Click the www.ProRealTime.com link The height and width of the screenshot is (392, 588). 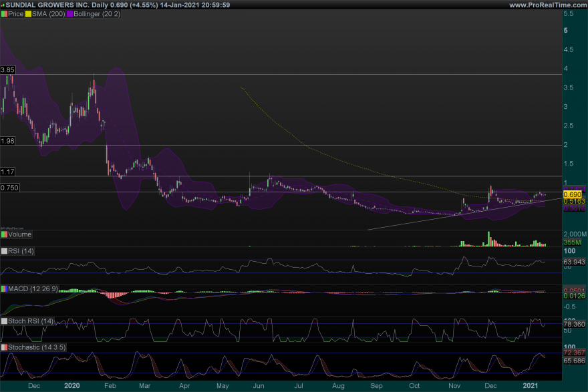pyautogui.click(x=547, y=5)
